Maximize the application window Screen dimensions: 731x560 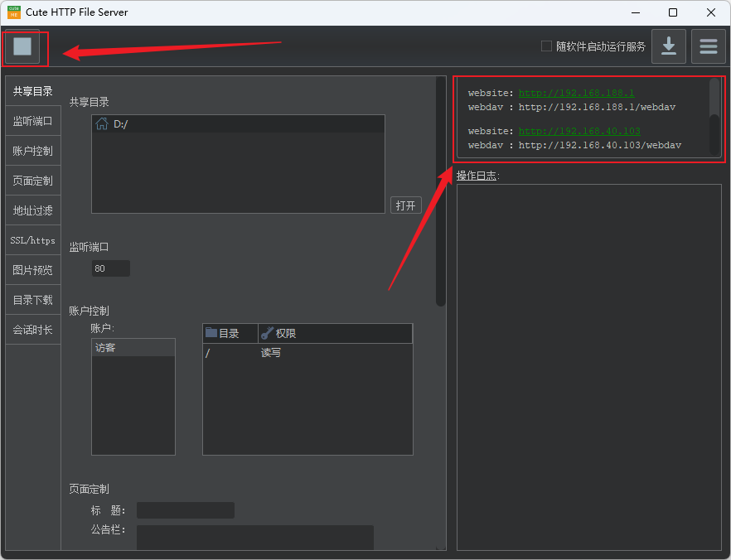(x=673, y=12)
